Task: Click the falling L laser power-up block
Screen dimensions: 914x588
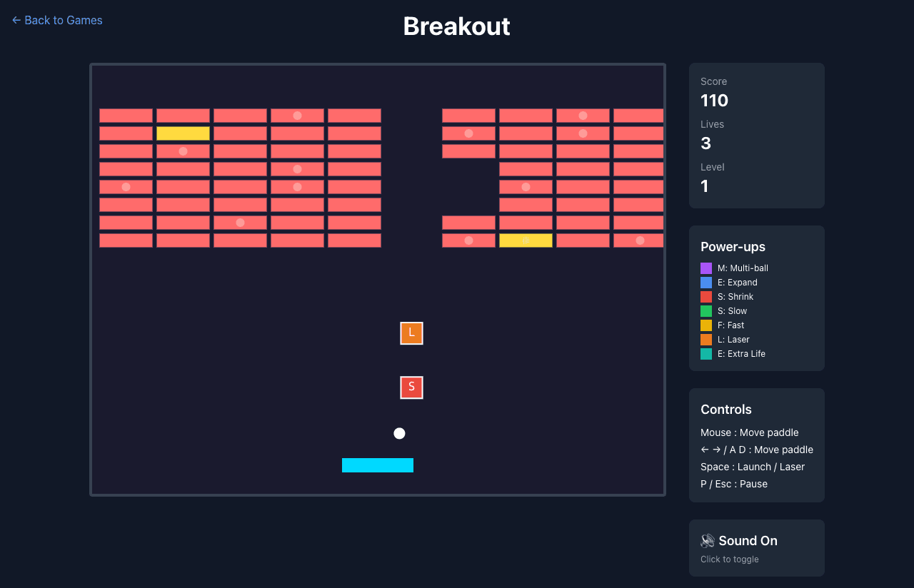Action: 411,333
